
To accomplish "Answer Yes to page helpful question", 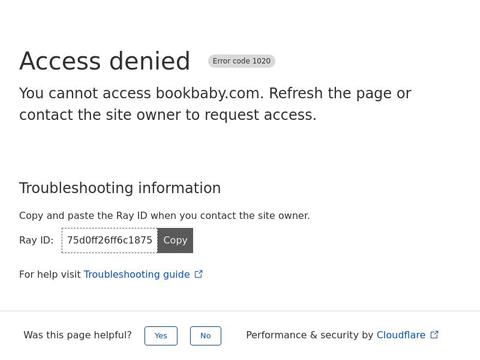I will point(161,336).
